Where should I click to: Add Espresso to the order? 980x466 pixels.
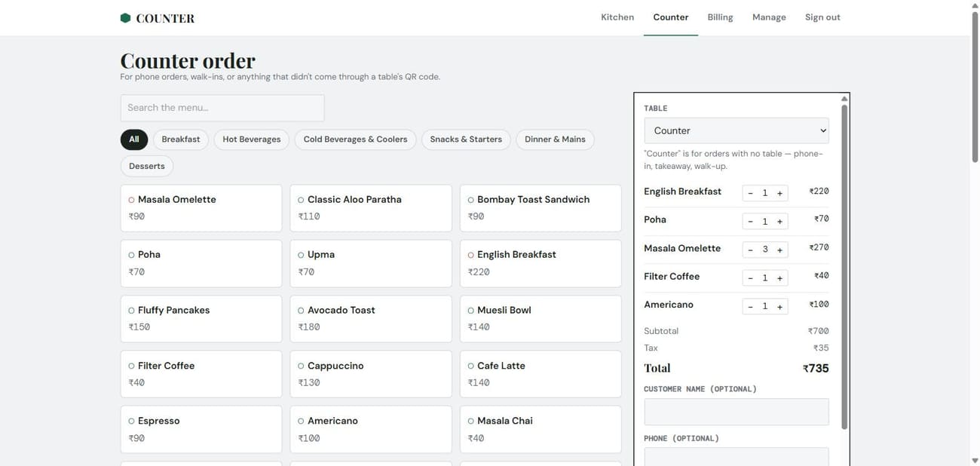pyautogui.click(x=201, y=430)
